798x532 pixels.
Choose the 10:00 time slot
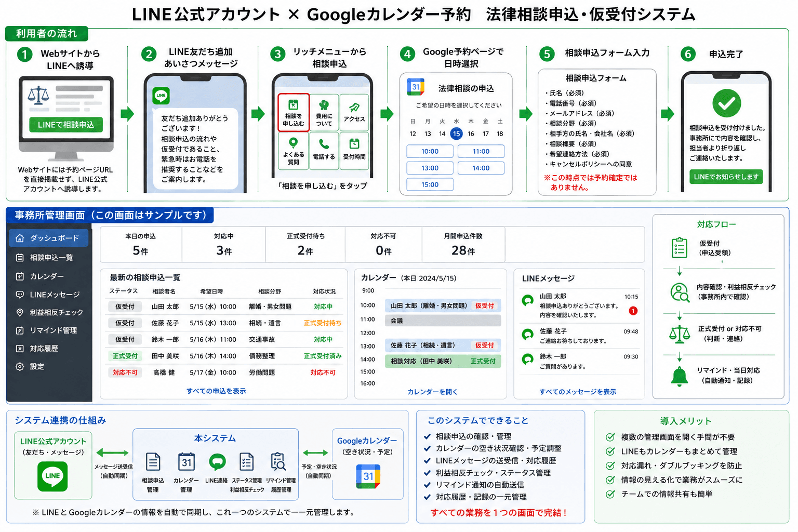(430, 151)
